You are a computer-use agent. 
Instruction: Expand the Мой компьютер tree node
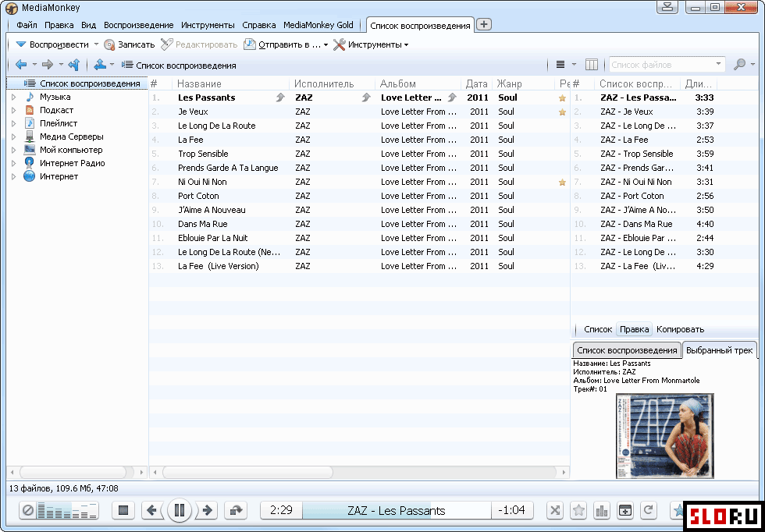coord(14,150)
